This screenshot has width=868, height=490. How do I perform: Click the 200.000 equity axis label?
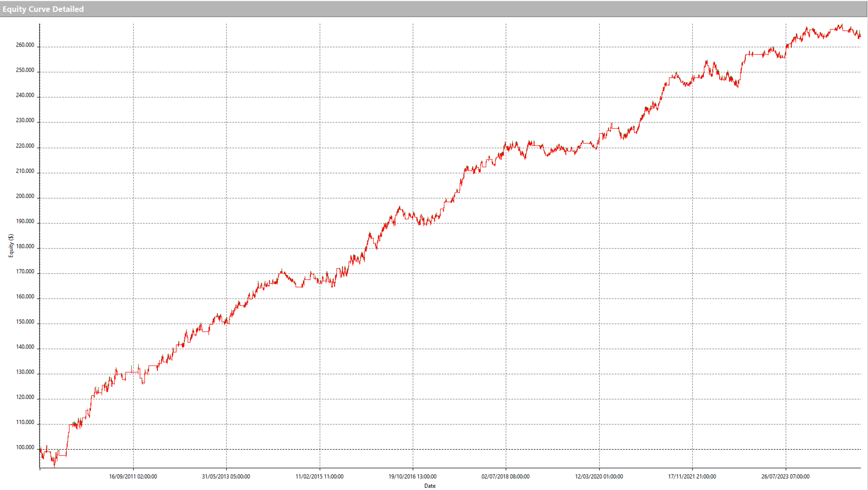pos(25,196)
